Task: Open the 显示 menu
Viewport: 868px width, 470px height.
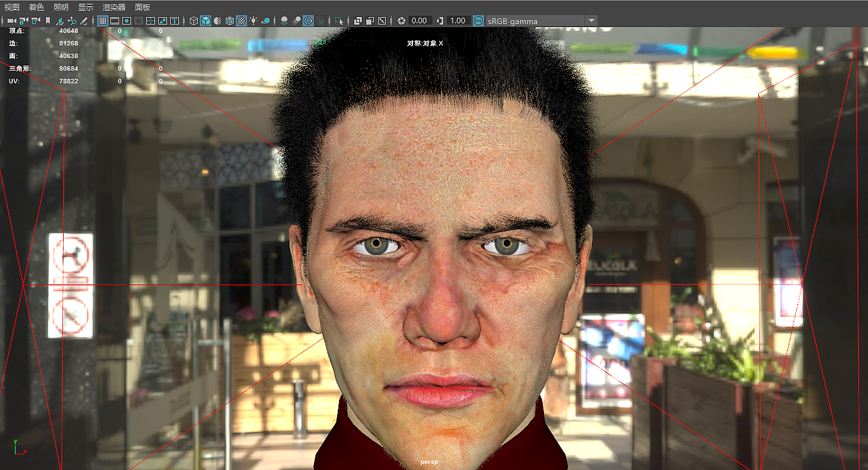Action: [85, 7]
